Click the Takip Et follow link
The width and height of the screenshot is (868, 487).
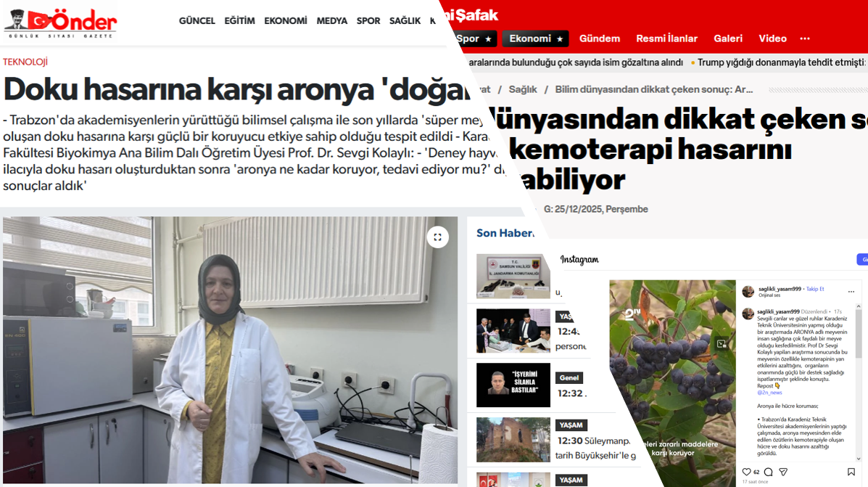(815, 289)
